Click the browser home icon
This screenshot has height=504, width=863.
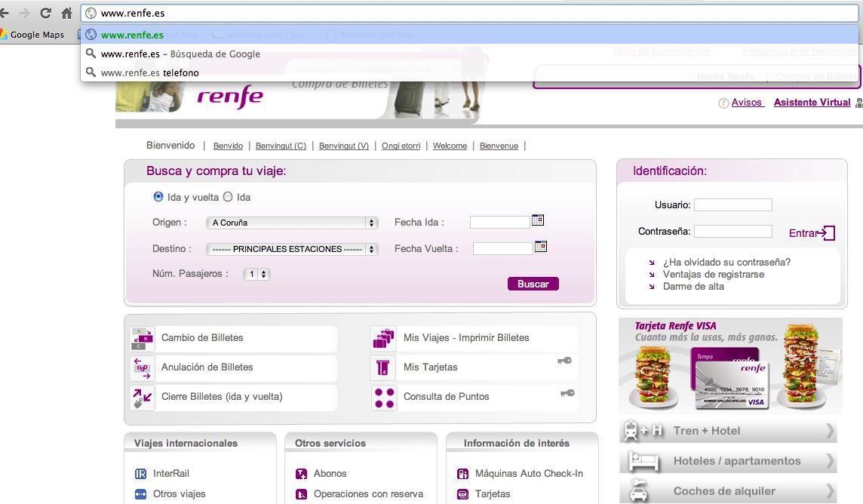(x=66, y=13)
